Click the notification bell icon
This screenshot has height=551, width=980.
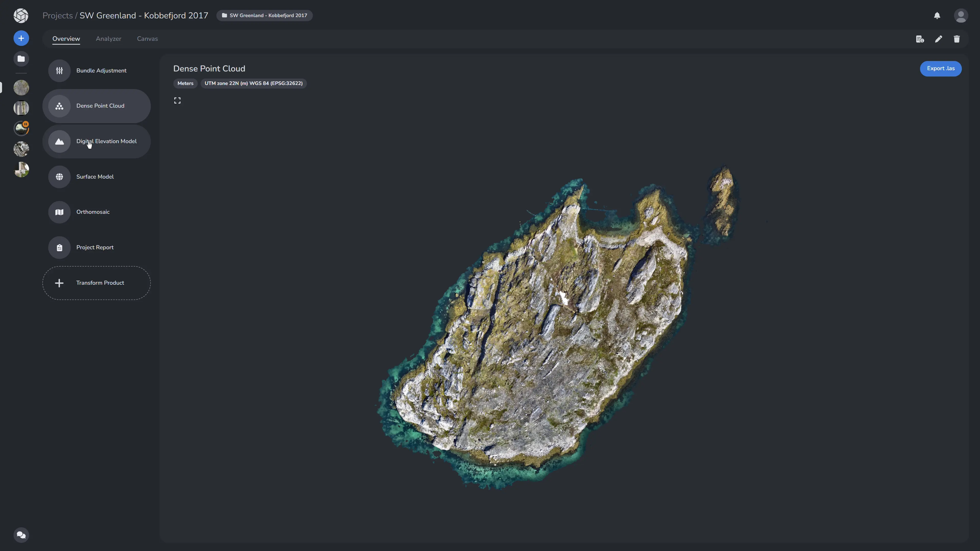coord(937,16)
